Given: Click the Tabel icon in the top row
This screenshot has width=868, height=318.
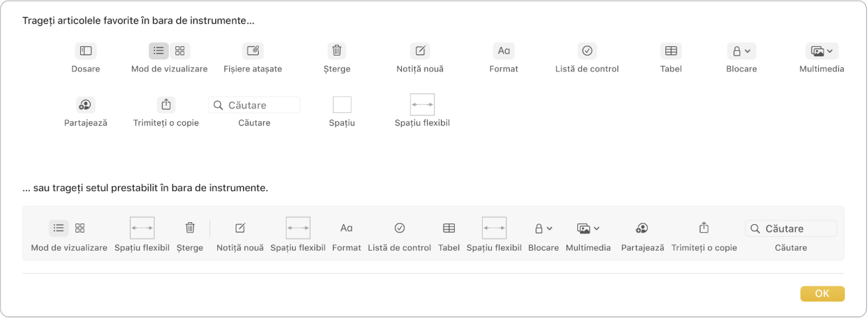Looking at the screenshot, I should [671, 50].
